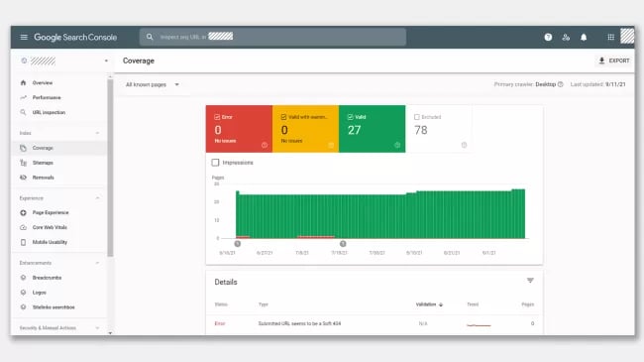Open the Google apps grid

(x=610, y=37)
